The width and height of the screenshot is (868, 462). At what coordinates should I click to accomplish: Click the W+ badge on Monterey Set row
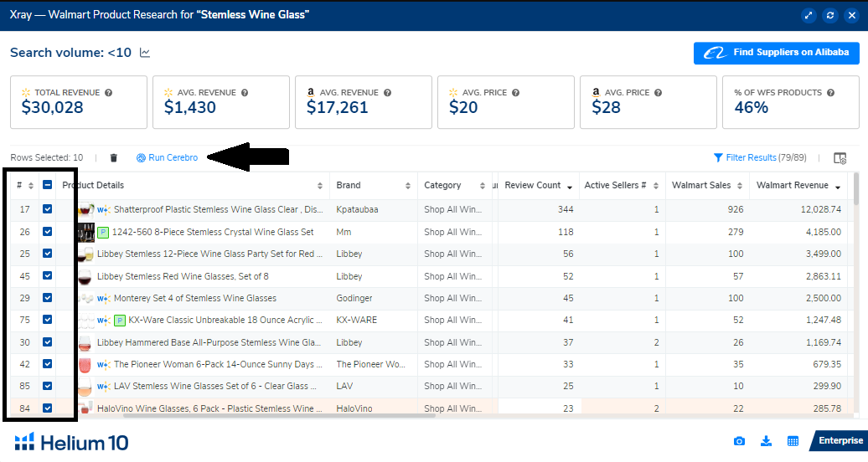tap(104, 298)
